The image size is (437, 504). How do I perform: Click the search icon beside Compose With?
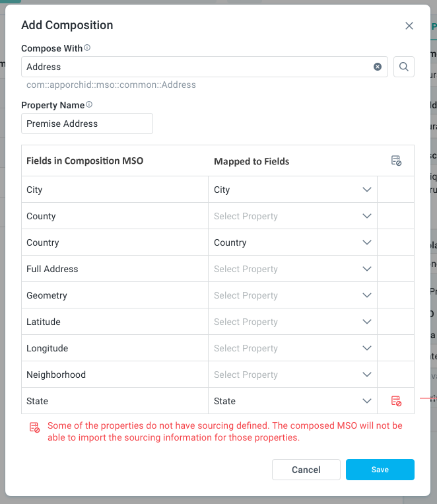[404, 67]
